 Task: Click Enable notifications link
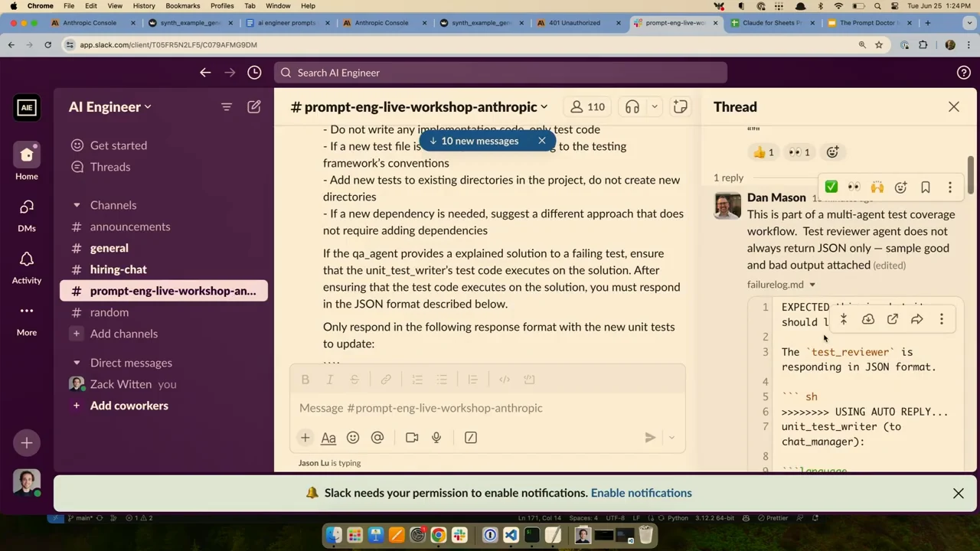point(641,493)
